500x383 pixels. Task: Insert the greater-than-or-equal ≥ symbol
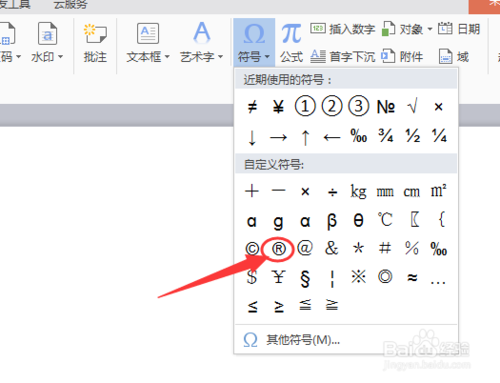[279, 307]
